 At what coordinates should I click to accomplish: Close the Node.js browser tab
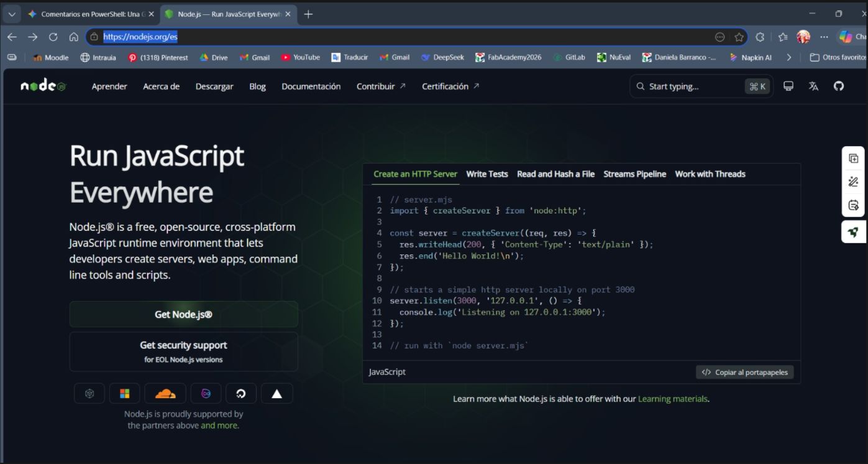click(x=288, y=14)
